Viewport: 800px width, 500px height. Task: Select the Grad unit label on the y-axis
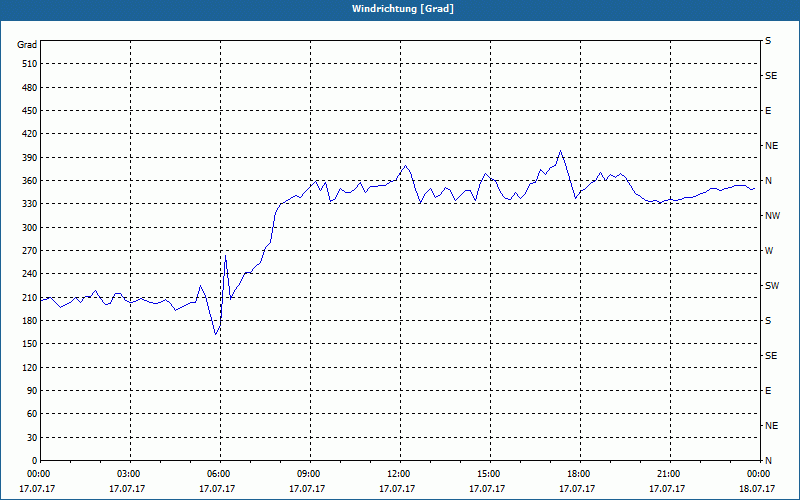click(27, 45)
